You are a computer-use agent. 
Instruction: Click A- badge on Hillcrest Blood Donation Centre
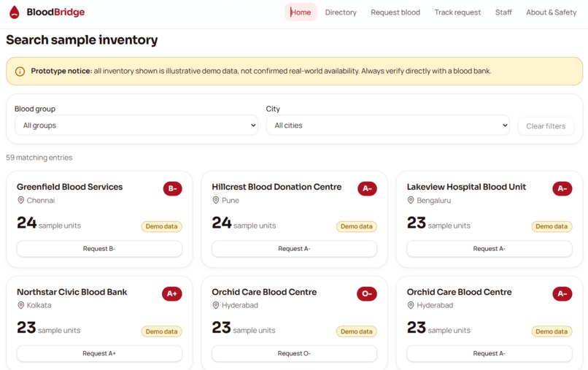coord(367,188)
